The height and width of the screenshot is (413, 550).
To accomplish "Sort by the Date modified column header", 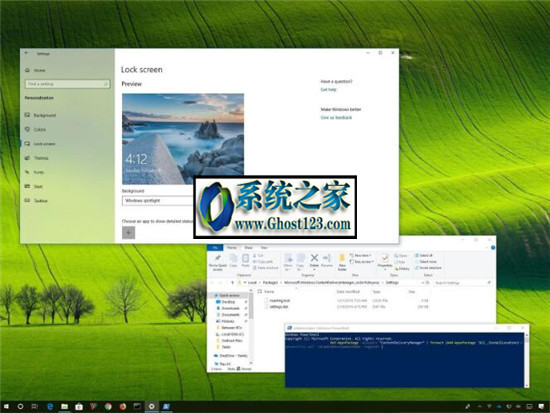I will click(348, 292).
